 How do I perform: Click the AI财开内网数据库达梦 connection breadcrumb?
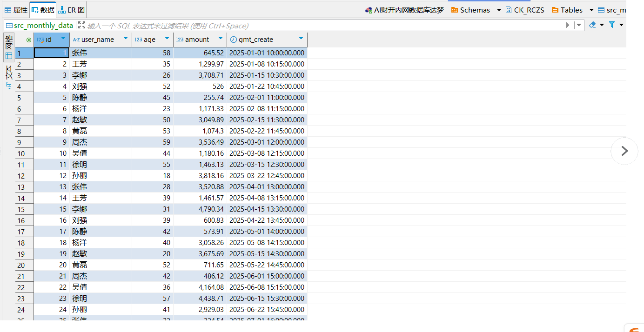pyautogui.click(x=404, y=10)
